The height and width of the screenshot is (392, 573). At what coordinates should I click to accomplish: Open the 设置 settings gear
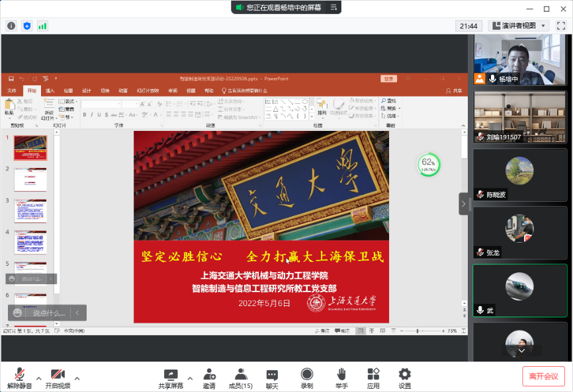(405, 378)
